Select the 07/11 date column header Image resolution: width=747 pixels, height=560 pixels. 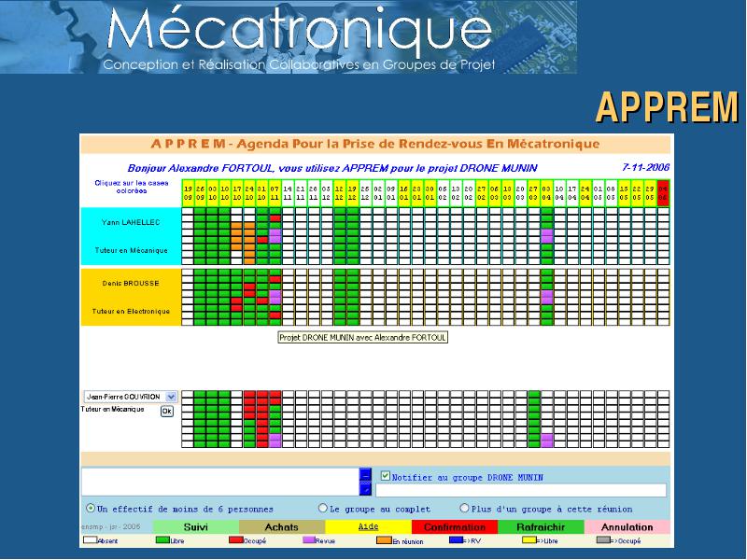[275, 193]
